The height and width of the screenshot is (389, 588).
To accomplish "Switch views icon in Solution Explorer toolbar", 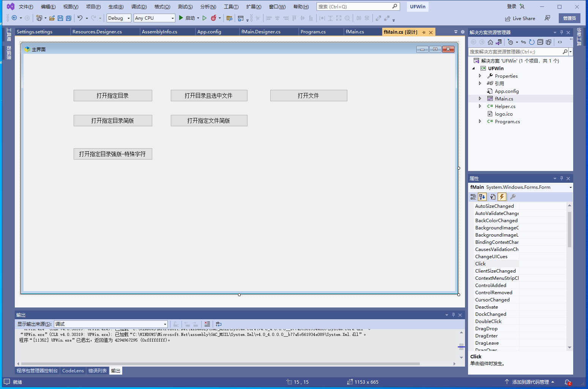I will [x=499, y=42].
